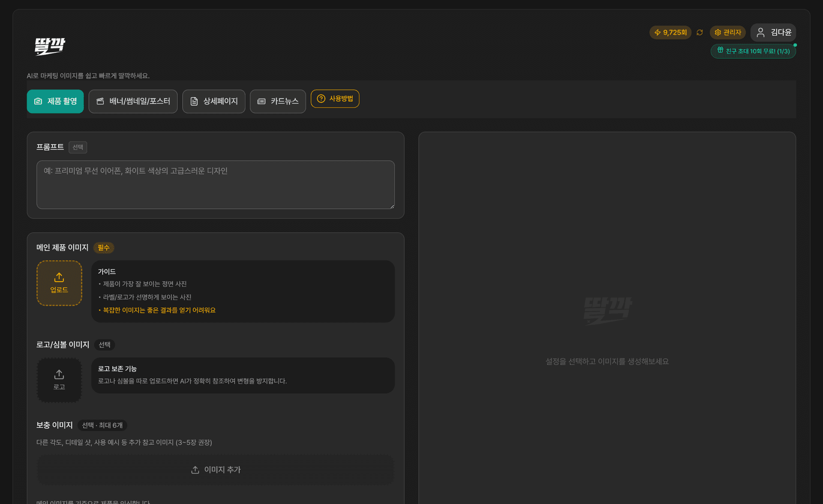Viewport: 823px width, 504px height.
Task: Click the gift friend-invite banner
Action: click(x=753, y=51)
